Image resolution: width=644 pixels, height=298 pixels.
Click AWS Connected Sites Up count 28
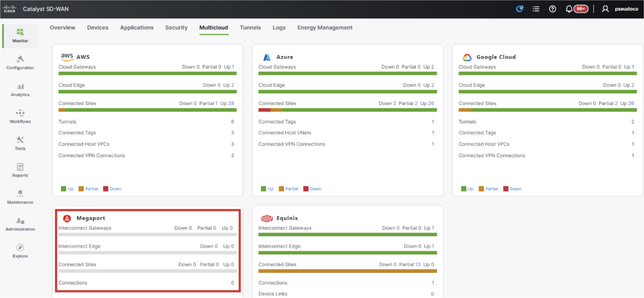click(x=231, y=103)
